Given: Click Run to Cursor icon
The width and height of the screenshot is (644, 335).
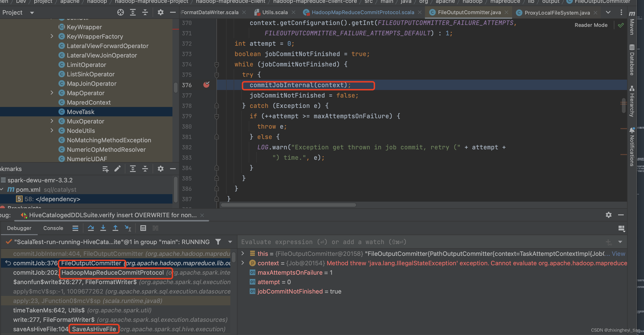Looking at the screenshot, I should (x=128, y=228).
